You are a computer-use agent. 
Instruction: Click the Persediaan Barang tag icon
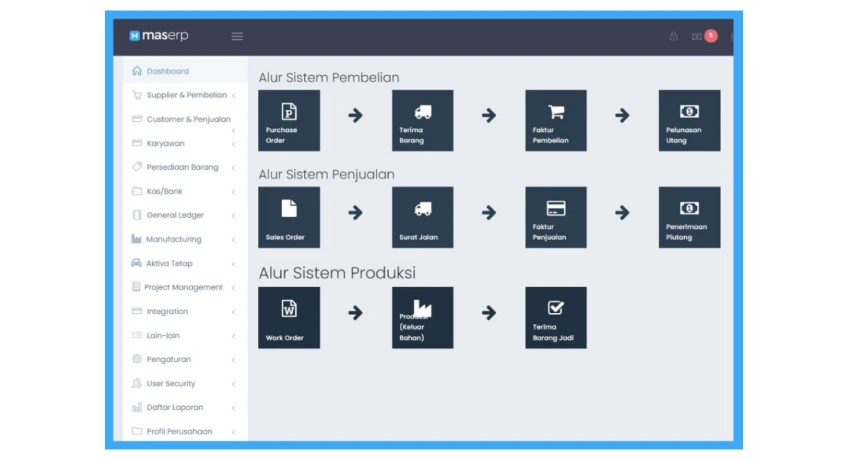pyautogui.click(x=137, y=167)
